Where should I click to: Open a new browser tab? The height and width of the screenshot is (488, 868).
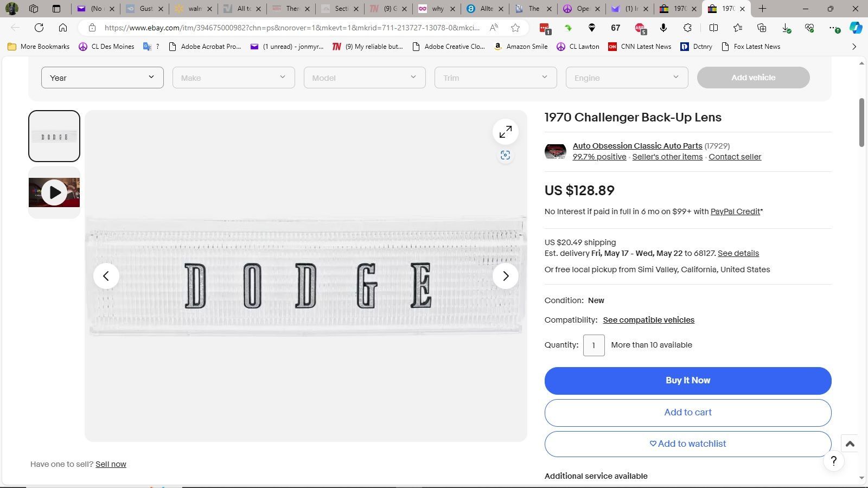click(762, 9)
